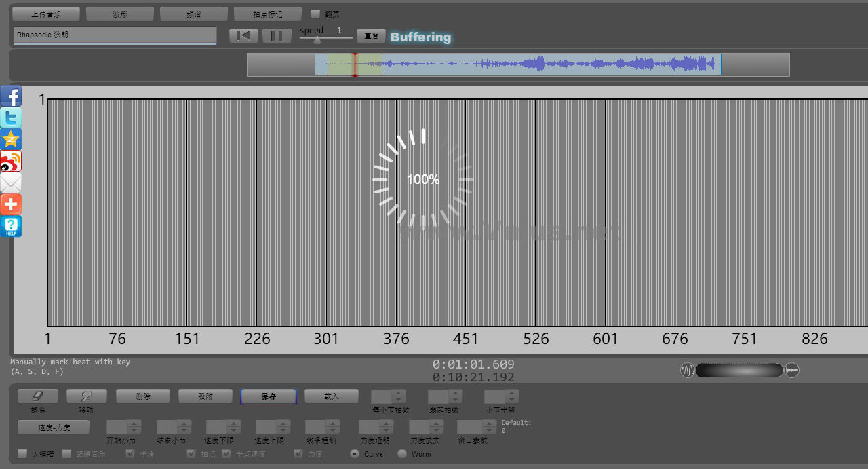
Task: Open the email envelope share icon
Action: pyautogui.click(x=11, y=183)
